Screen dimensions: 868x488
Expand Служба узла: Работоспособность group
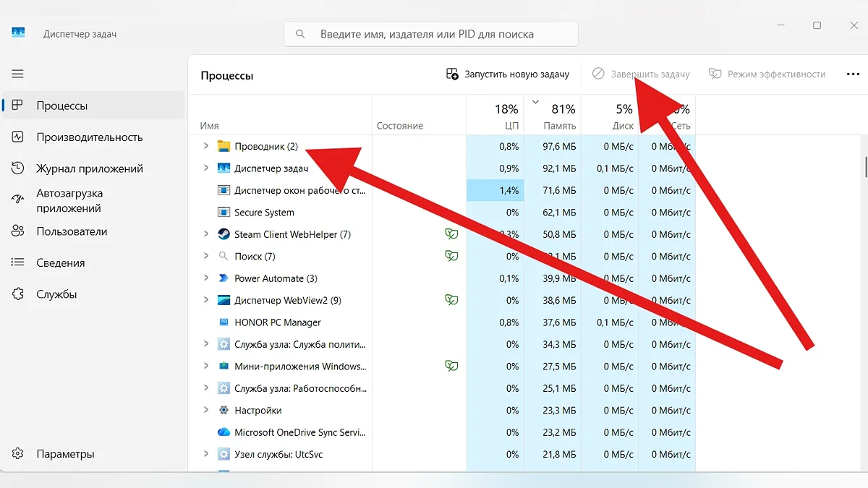pos(205,388)
